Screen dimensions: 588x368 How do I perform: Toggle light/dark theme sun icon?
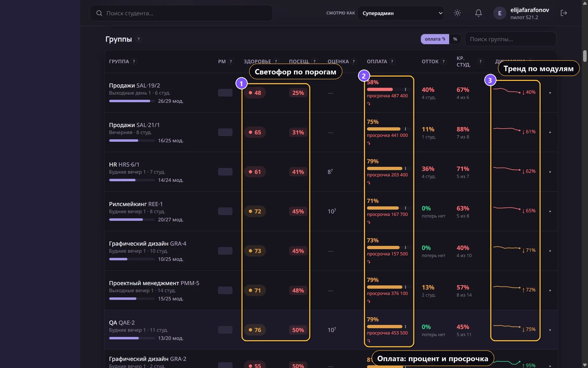(457, 13)
